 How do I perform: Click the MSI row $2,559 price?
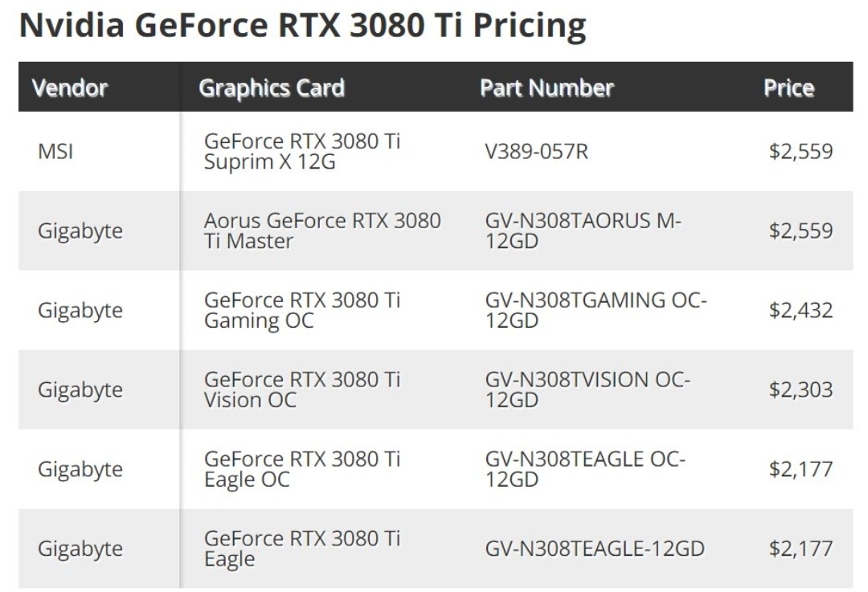800,151
